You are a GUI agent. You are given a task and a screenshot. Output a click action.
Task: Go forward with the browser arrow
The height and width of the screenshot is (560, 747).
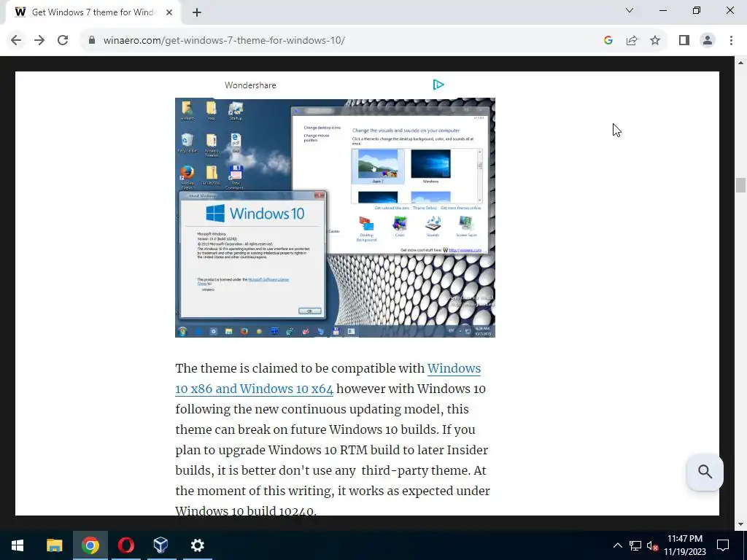[x=39, y=41]
